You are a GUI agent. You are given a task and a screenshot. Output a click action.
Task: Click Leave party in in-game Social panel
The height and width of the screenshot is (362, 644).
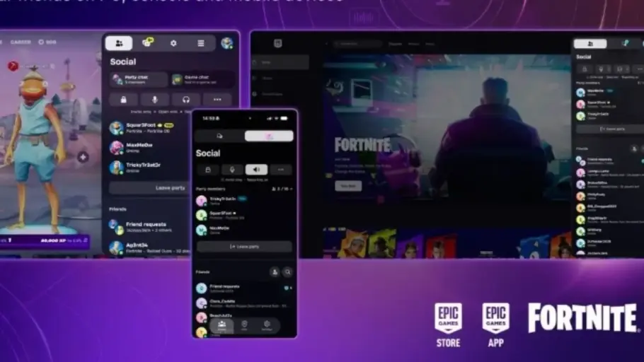point(149,187)
